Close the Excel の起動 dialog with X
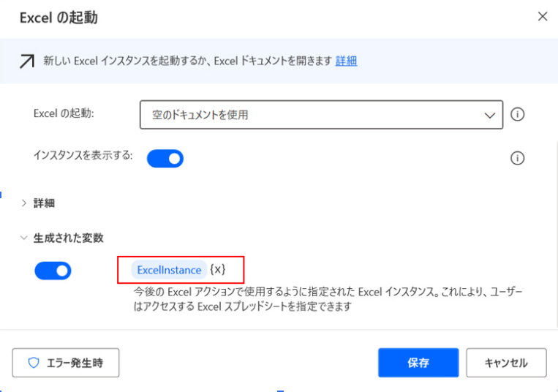This screenshot has height=392, width=558. 543,16
